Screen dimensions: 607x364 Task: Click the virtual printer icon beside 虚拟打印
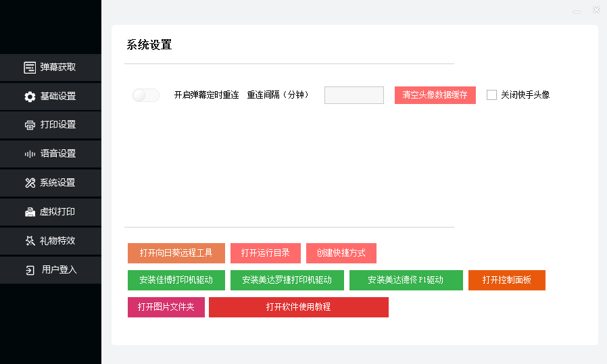pyautogui.click(x=30, y=212)
